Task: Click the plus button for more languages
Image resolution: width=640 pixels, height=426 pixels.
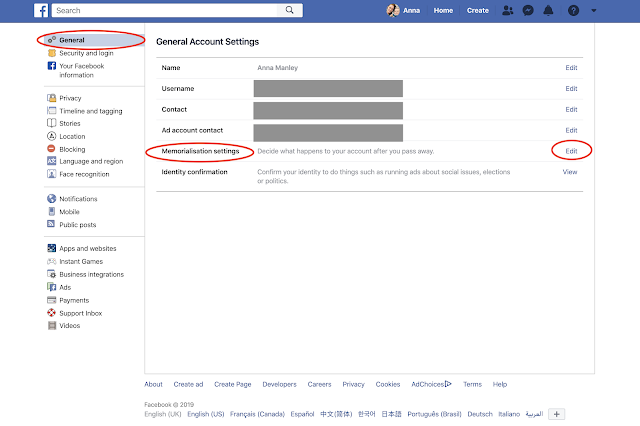Action: pos(556,414)
